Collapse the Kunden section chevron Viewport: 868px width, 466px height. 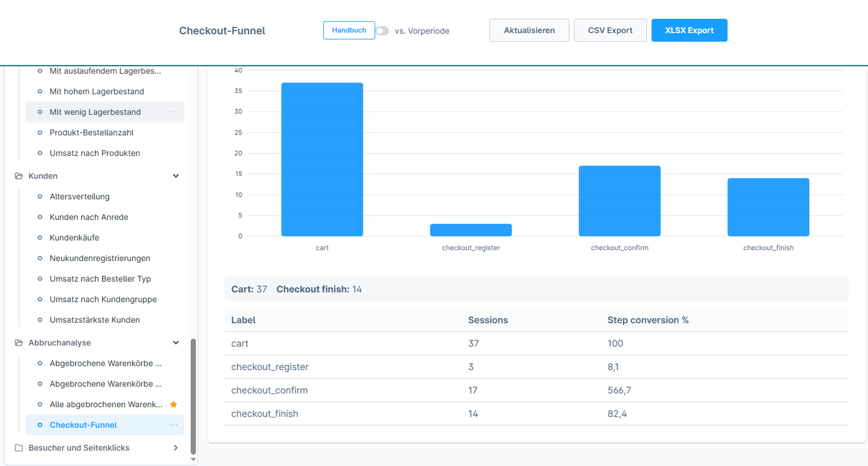click(x=176, y=176)
